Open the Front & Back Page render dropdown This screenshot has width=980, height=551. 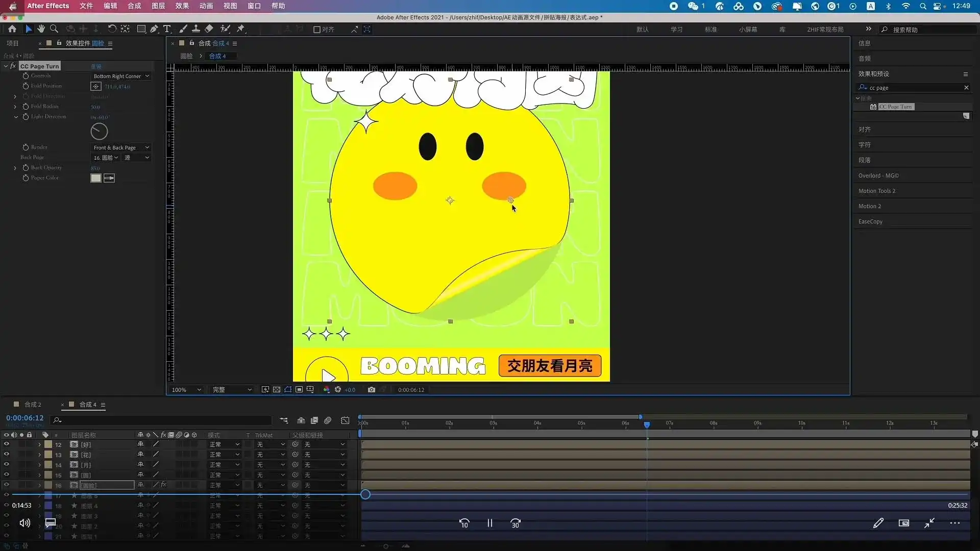(121, 147)
